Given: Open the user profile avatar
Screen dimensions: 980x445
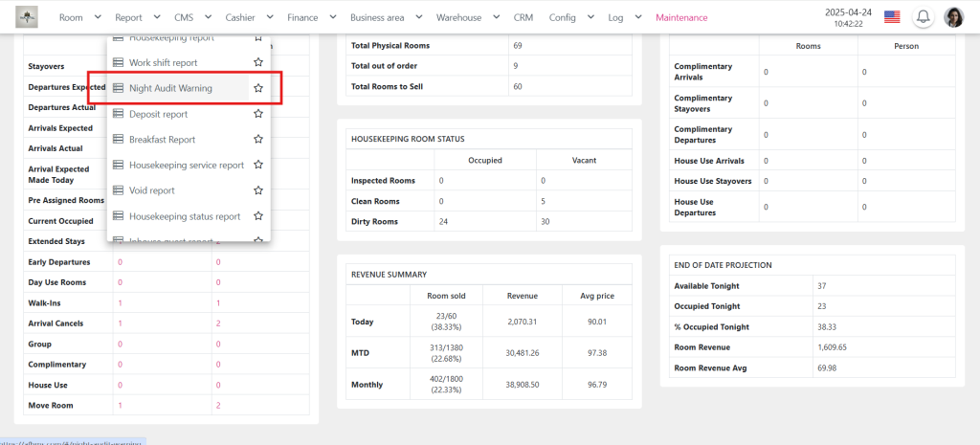Looking at the screenshot, I should [x=953, y=17].
